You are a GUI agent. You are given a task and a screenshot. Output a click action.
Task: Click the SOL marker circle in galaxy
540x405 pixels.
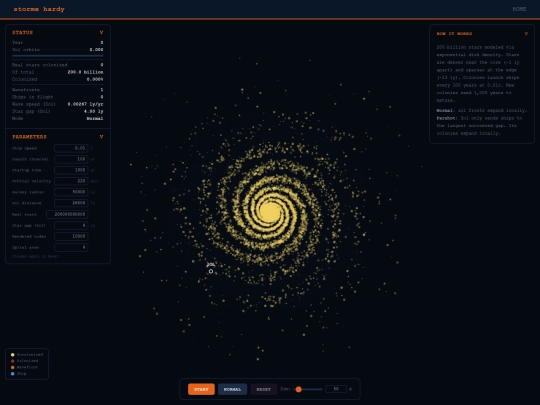pos(211,271)
